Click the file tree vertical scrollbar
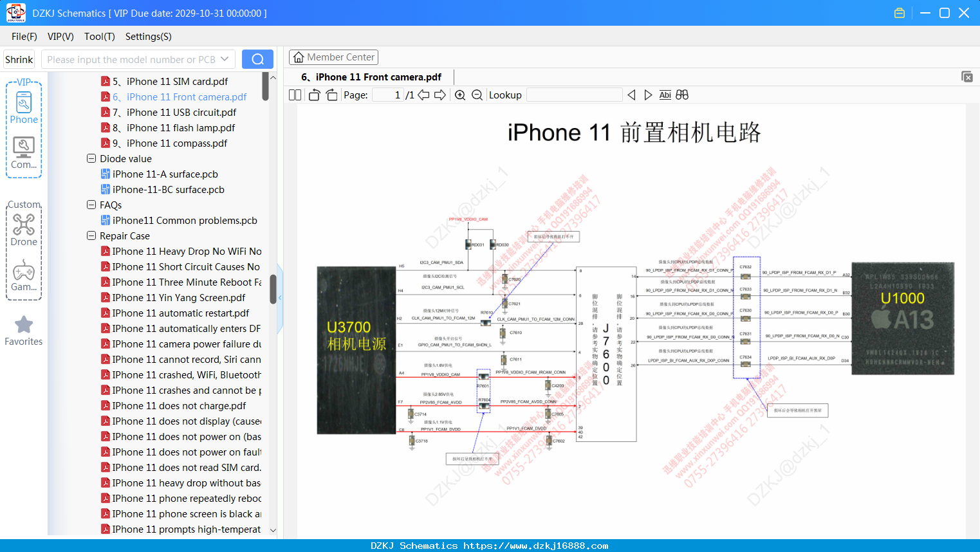 (x=265, y=86)
